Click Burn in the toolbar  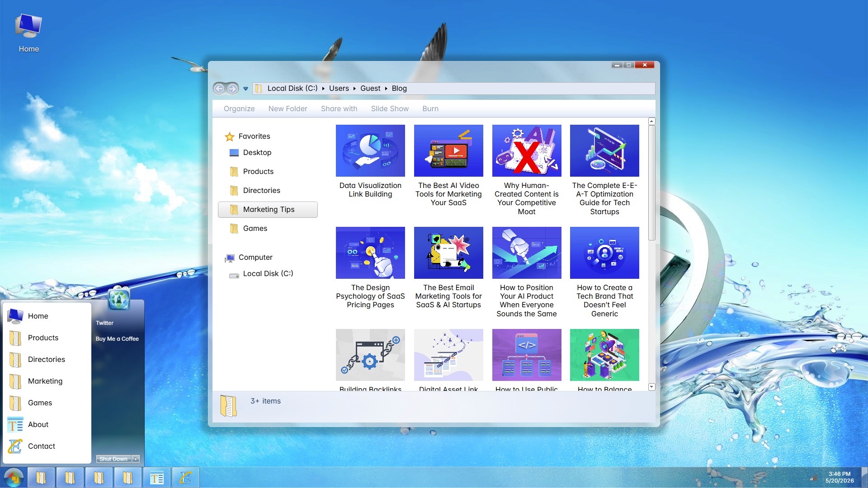(430, 108)
